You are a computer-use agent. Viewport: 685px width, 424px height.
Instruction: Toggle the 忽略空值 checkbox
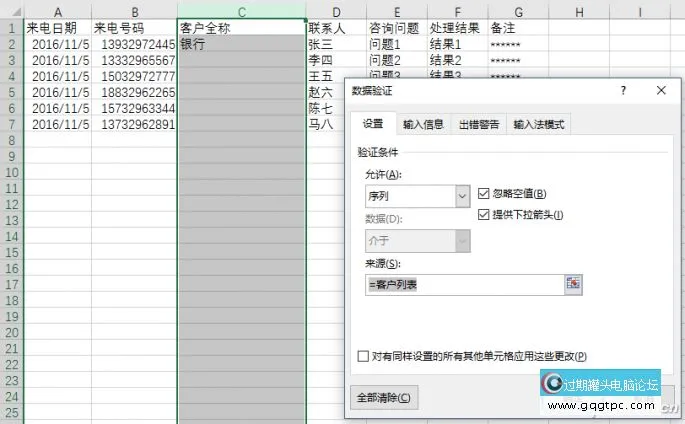(x=485, y=193)
